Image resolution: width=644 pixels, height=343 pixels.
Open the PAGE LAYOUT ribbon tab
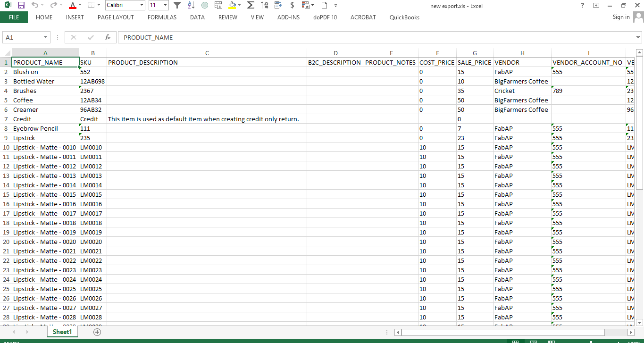[116, 17]
